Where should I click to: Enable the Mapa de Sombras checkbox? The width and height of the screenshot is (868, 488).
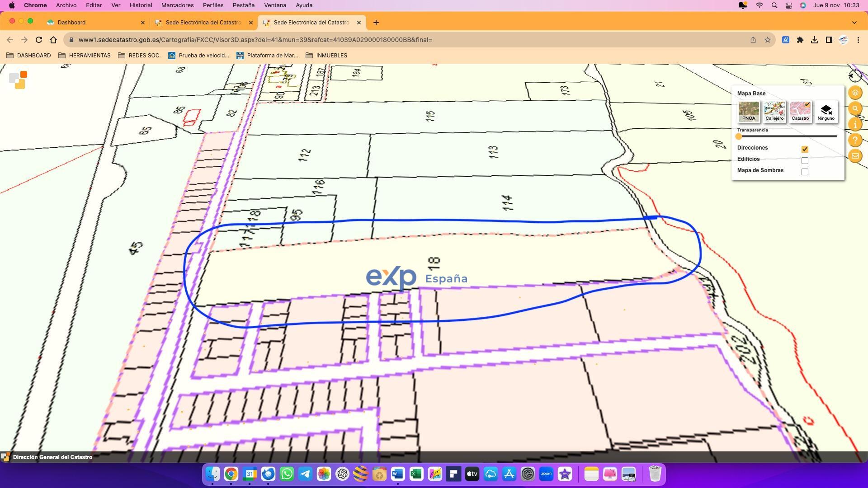tap(805, 172)
